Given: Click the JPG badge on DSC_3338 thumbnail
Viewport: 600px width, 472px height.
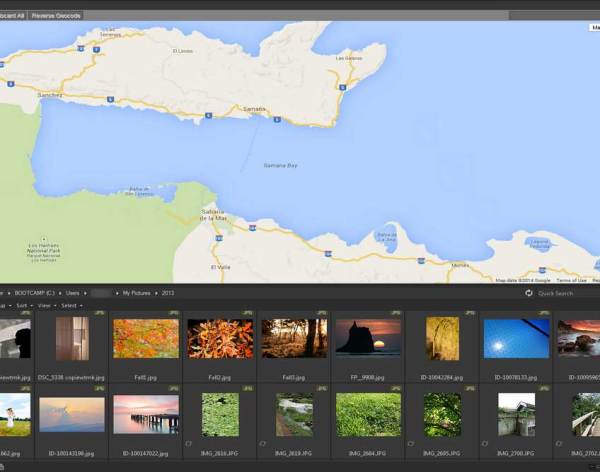Looking at the screenshot, I should tap(99, 313).
